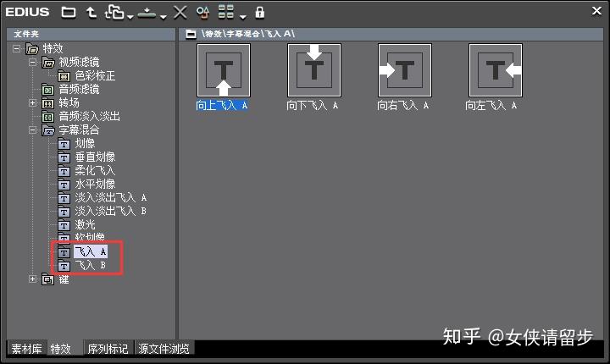Switch to the 序列标记 tab
Image resolution: width=610 pixels, height=364 pixels.
tap(108, 349)
